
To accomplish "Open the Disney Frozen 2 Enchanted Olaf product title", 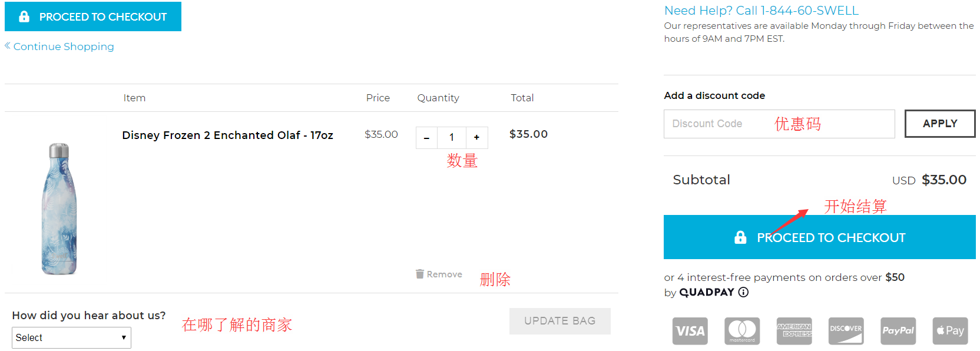I will click(x=227, y=135).
